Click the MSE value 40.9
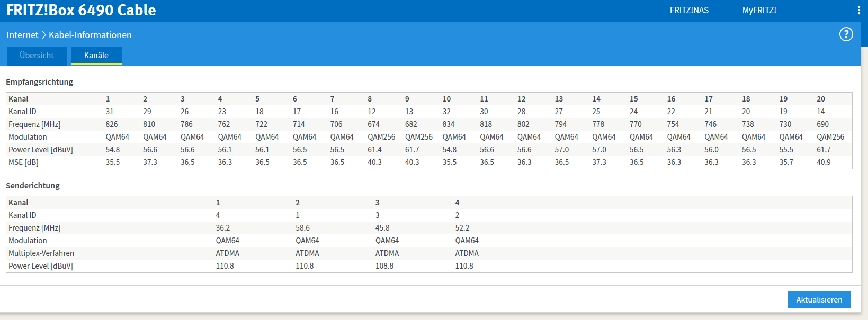 [x=824, y=162]
